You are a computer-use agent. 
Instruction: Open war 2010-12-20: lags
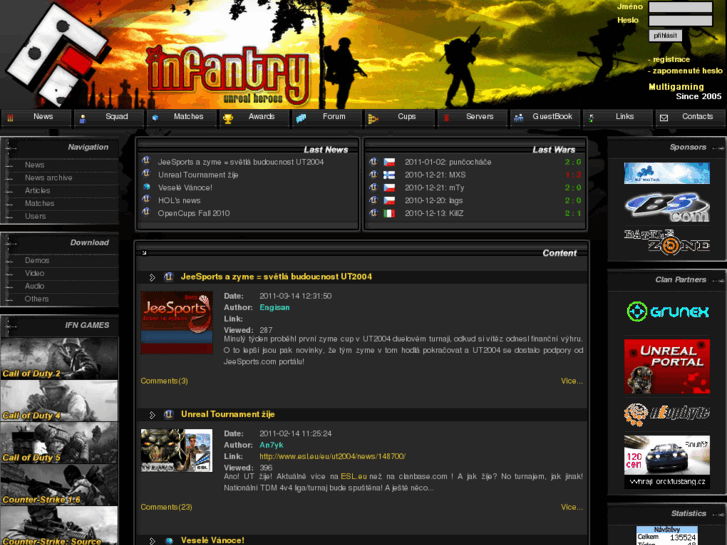434,201
